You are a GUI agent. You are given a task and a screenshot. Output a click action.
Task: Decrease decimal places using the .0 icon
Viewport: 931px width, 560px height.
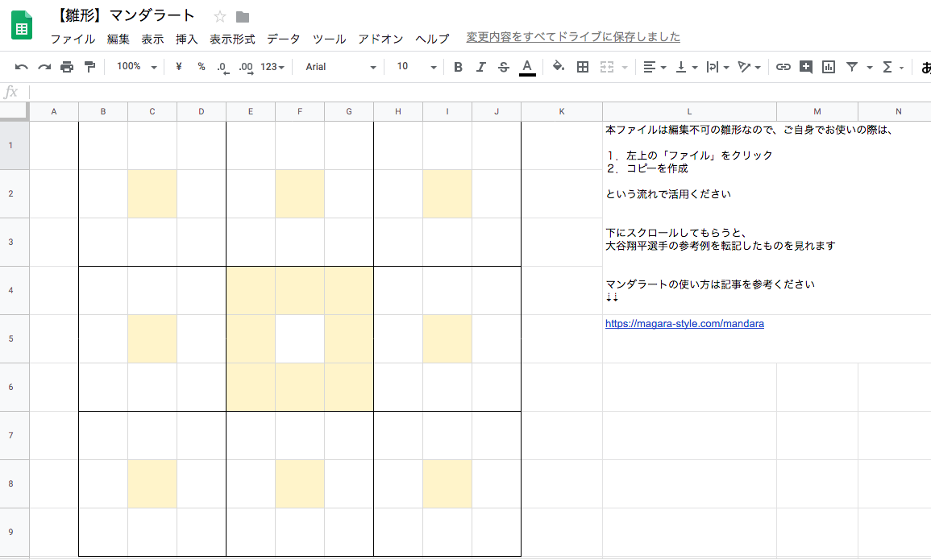click(222, 67)
